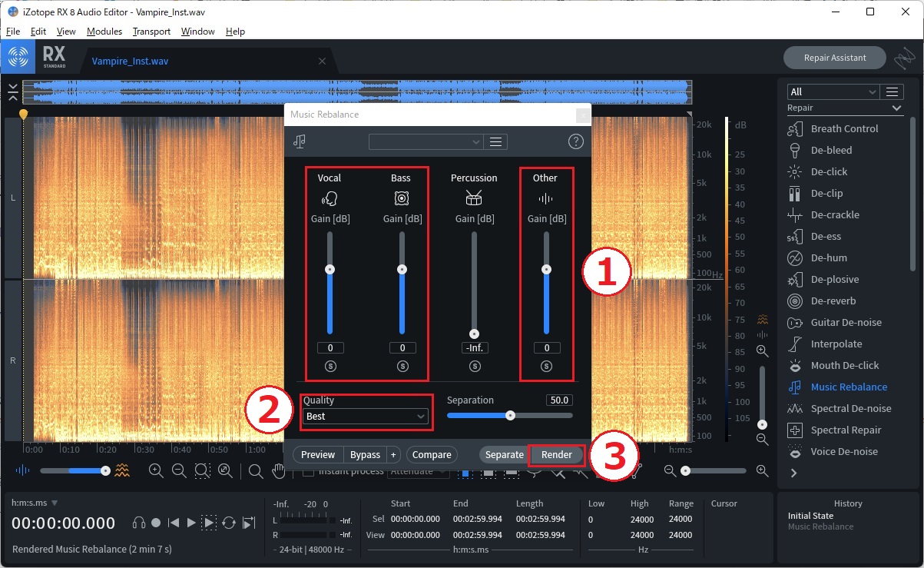The height and width of the screenshot is (568, 924).
Task: Open the Music Rebalance help icon
Action: 575,141
